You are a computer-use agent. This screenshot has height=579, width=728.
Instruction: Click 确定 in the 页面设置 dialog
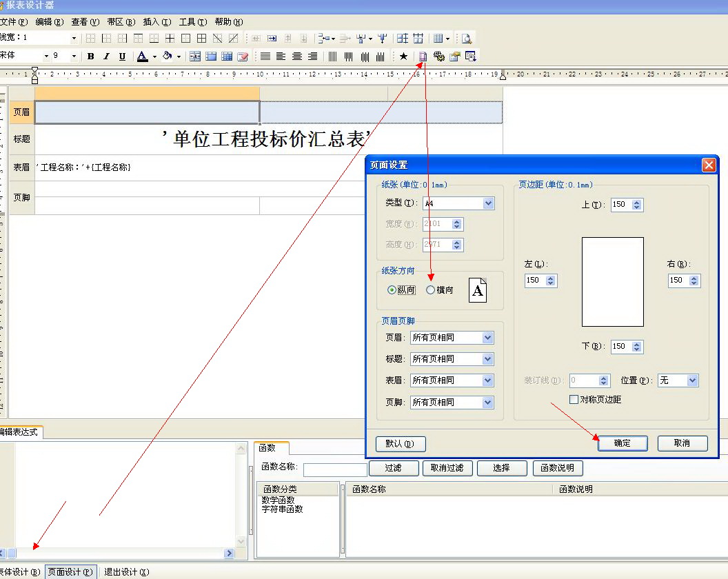pyautogui.click(x=622, y=443)
